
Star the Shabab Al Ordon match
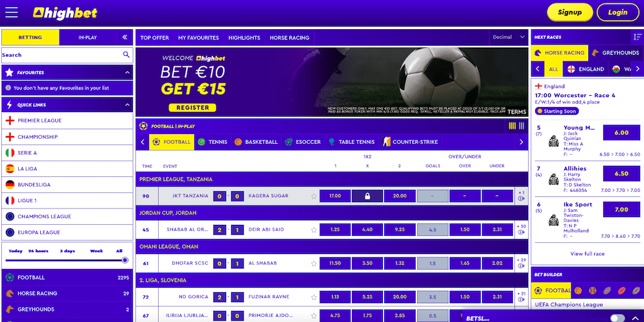click(x=314, y=230)
